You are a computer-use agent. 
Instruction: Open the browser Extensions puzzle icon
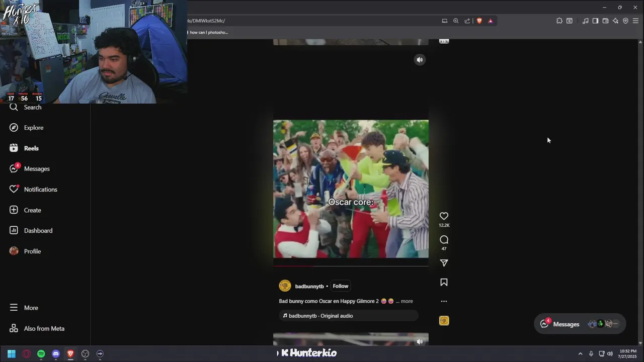[559, 21]
